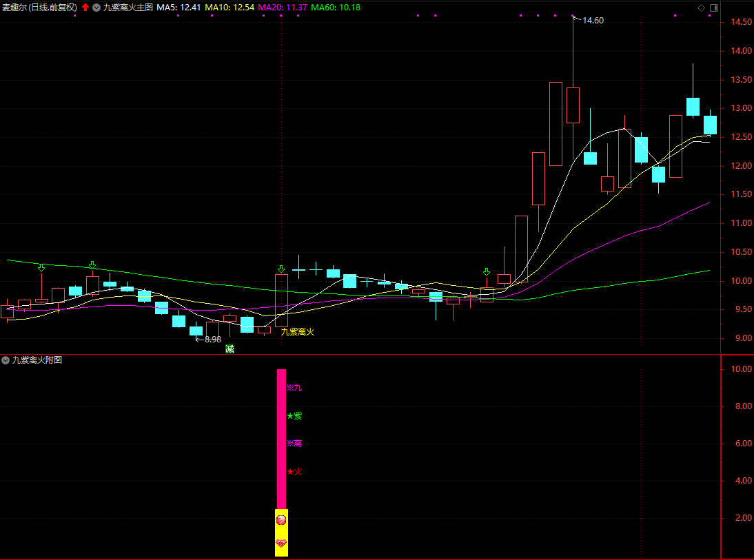The width and height of the screenshot is (754, 560).
Task: Click the red gem icon in the yellow bar
Action: pyautogui.click(x=281, y=543)
